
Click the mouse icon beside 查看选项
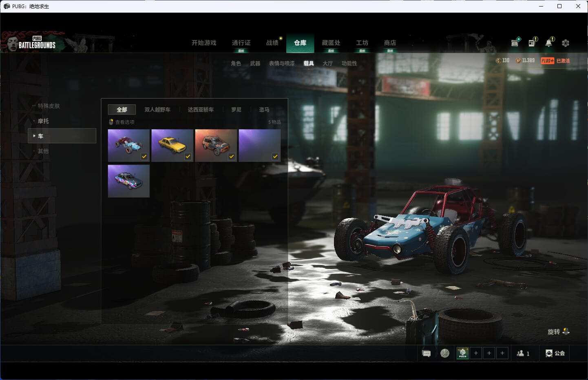click(111, 122)
